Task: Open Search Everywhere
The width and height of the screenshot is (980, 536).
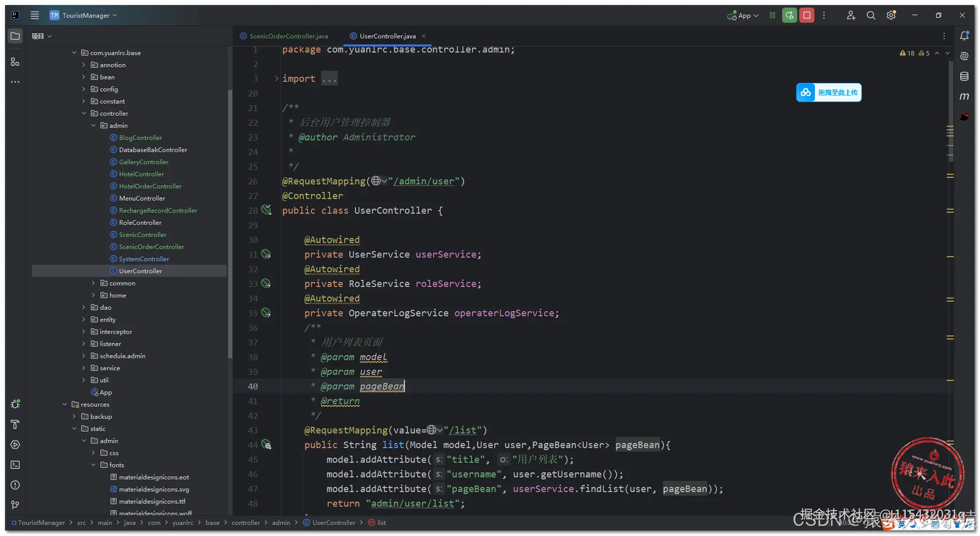Action: pos(871,15)
